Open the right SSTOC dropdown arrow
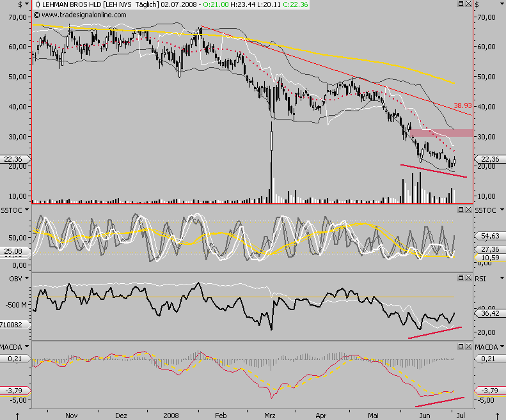Viewport: 506px width, 420px height. (502, 210)
